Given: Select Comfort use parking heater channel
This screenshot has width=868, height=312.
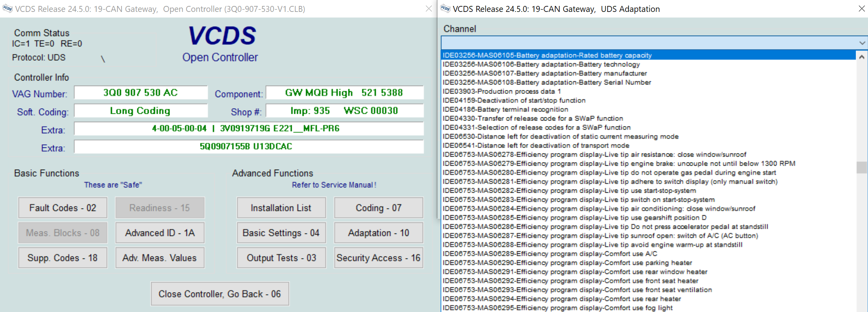Looking at the screenshot, I should (x=649, y=263).
